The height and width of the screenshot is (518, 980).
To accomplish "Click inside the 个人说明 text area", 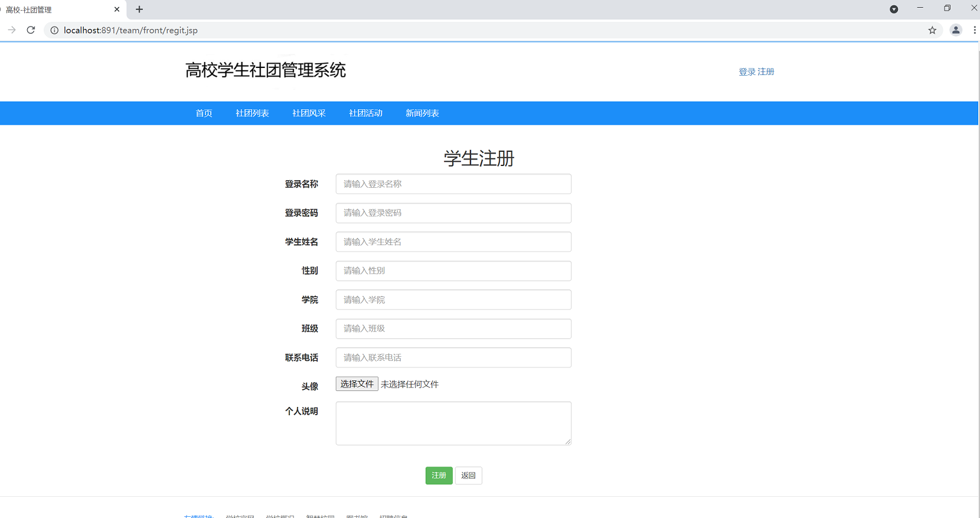I will 453,423.
